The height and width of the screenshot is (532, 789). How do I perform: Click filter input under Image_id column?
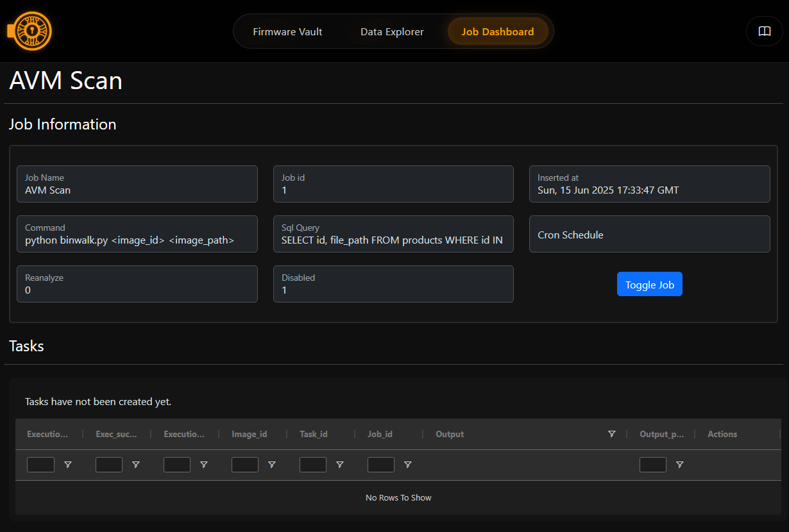(245, 465)
